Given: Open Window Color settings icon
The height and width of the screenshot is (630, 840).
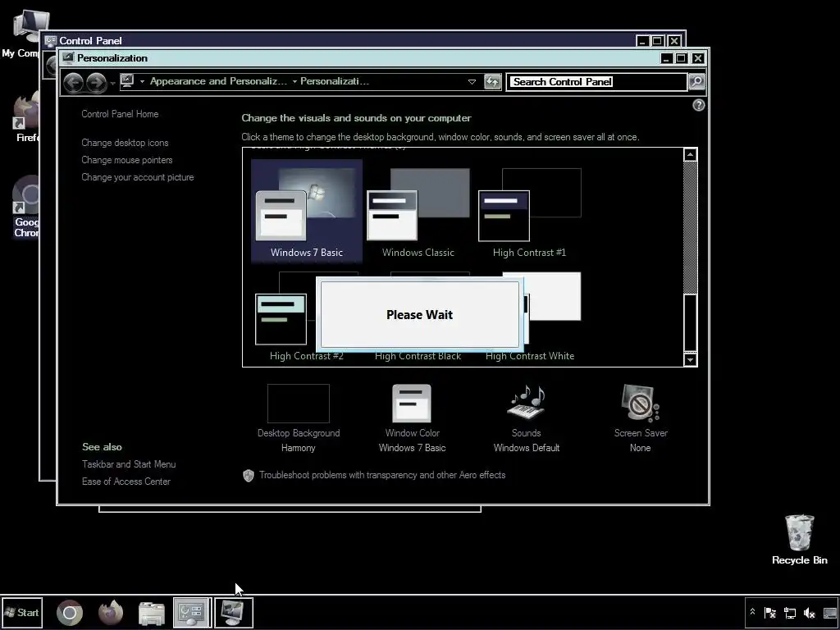Looking at the screenshot, I should click(x=412, y=404).
